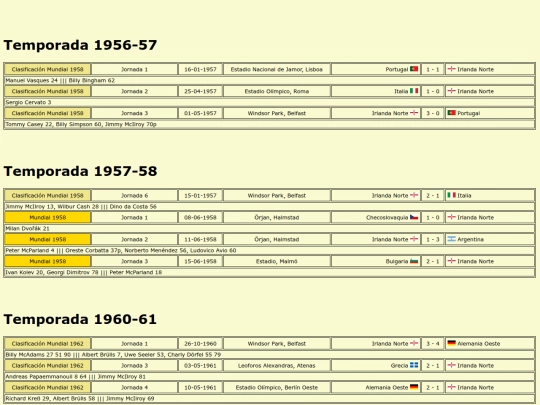
Task: Click the Irlanda Norte flag in the 11-06-1958 row
Action: click(x=414, y=239)
